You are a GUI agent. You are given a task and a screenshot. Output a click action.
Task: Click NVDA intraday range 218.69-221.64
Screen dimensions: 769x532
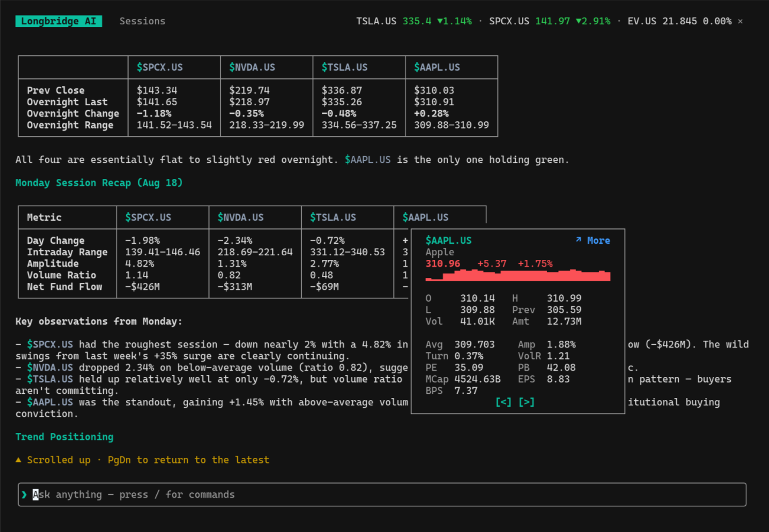[x=255, y=252]
